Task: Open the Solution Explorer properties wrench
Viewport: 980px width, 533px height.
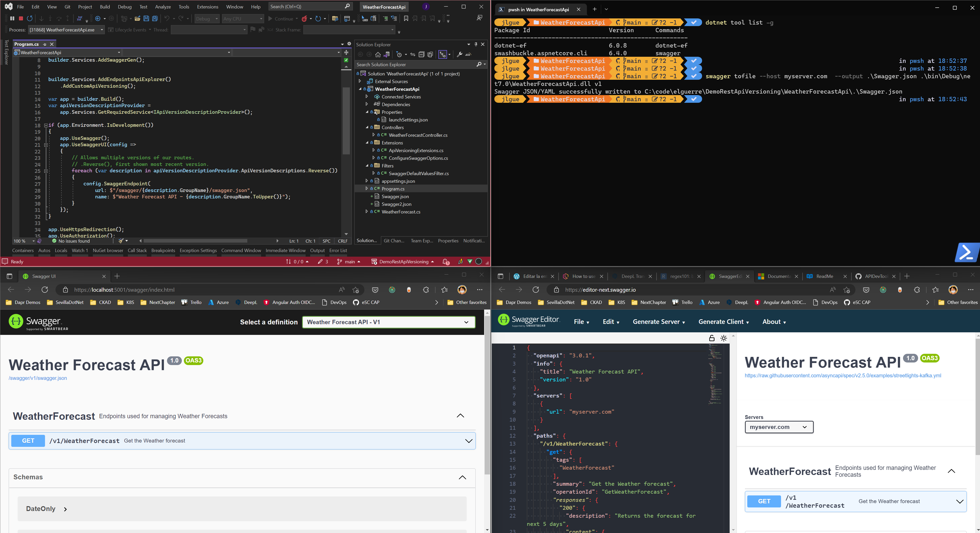Action: [x=460, y=55]
